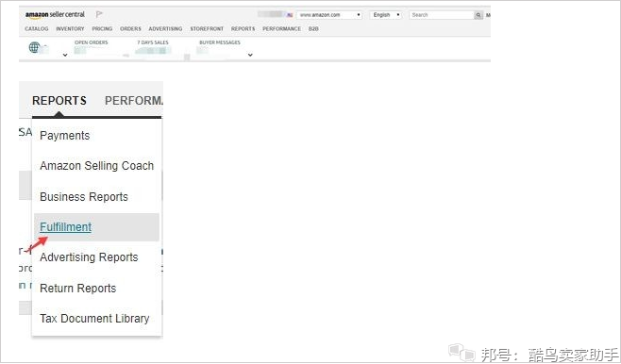Select Advertising Reports menu entry
Image resolution: width=621 pixels, height=364 pixels.
[x=89, y=257]
